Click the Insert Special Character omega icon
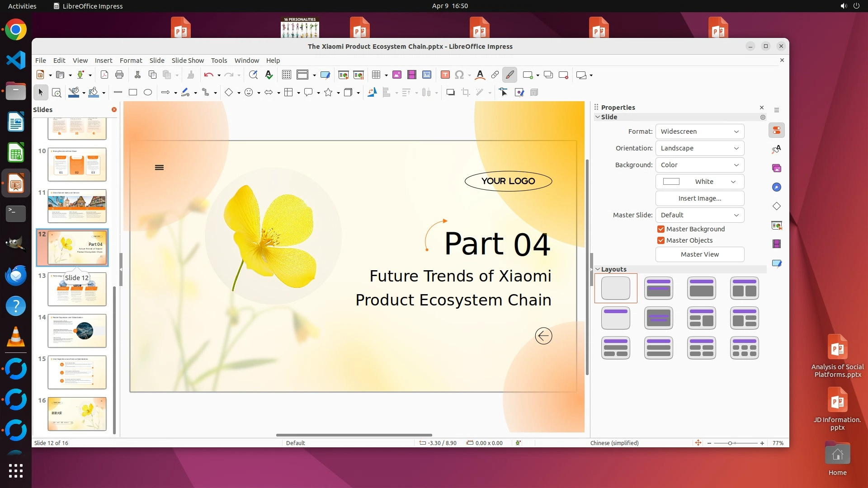 459,75
